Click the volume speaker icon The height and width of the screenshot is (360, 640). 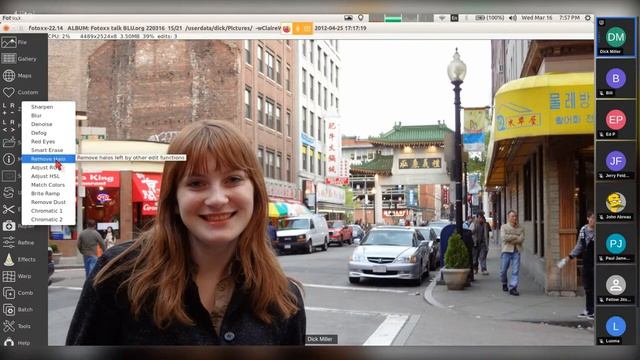513,18
